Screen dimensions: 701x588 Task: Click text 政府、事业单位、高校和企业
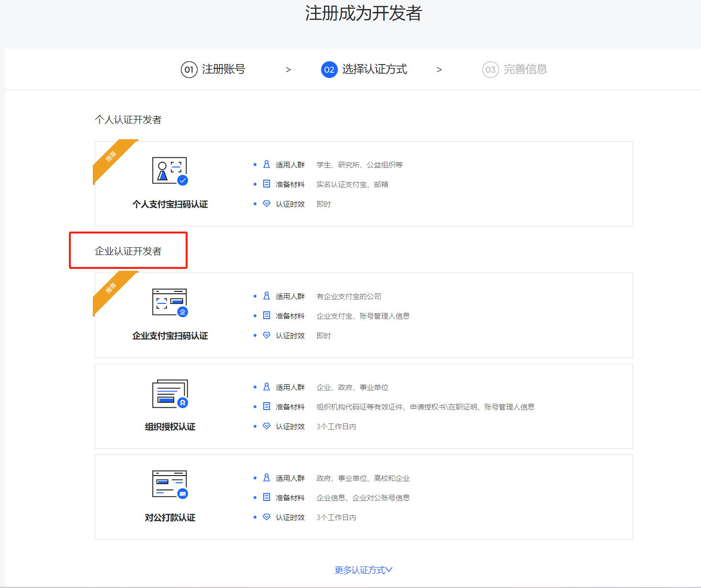pyautogui.click(x=363, y=478)
